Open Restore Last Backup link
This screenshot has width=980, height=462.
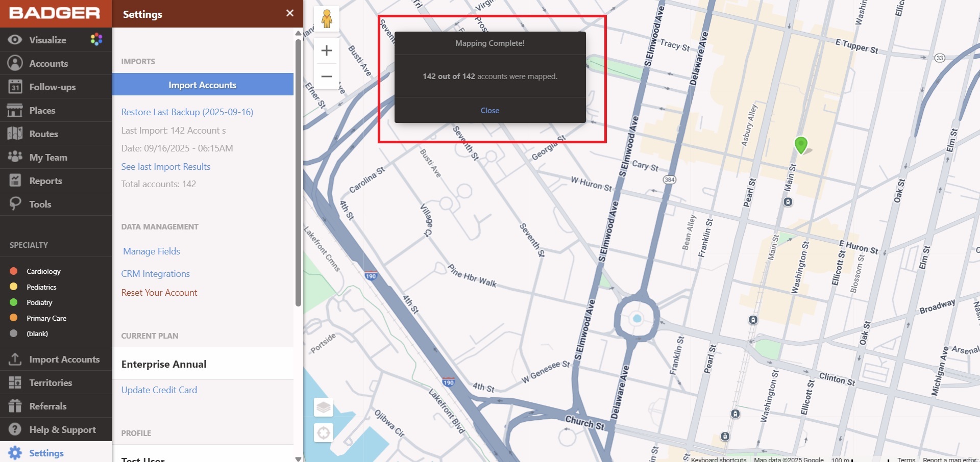187,112
